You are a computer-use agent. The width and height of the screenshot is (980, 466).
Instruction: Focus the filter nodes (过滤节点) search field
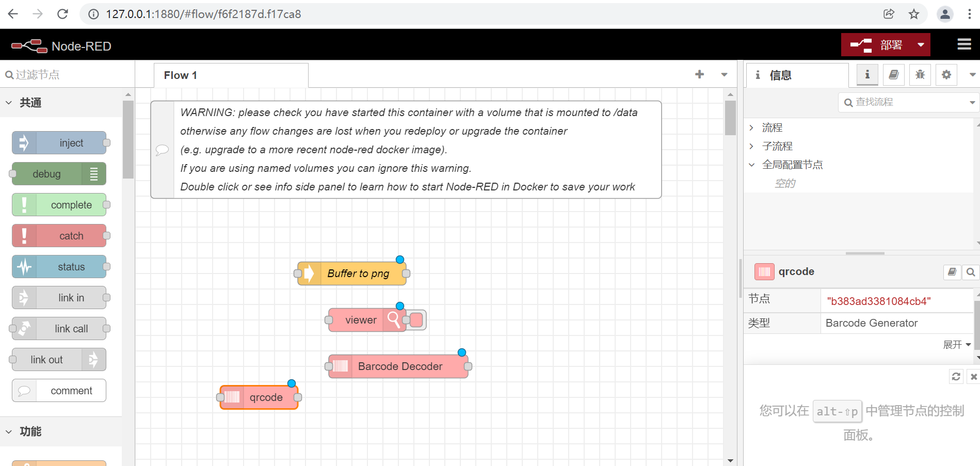click(x=67, y=75)
